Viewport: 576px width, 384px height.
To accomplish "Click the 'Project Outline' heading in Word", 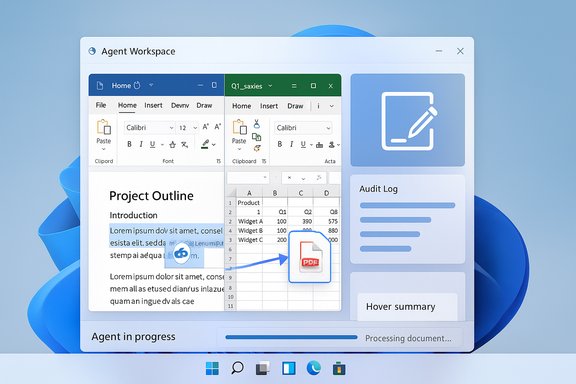I will 151,196.
